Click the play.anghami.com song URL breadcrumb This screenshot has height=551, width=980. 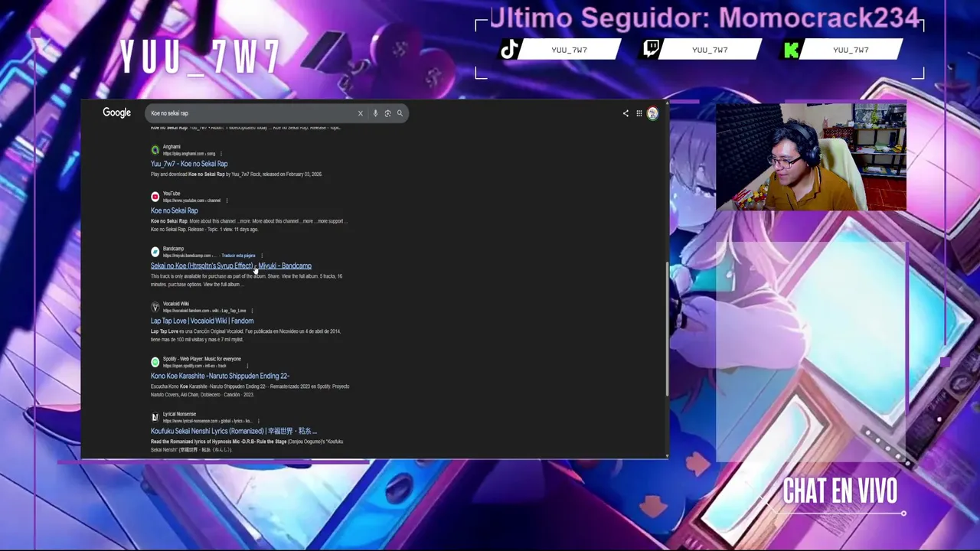coord(189,154)
